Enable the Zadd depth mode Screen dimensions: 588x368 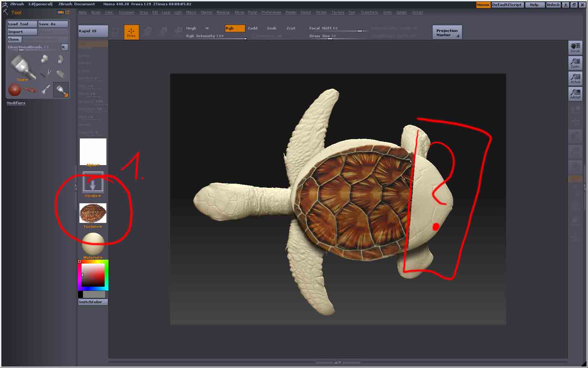point(252,28)
